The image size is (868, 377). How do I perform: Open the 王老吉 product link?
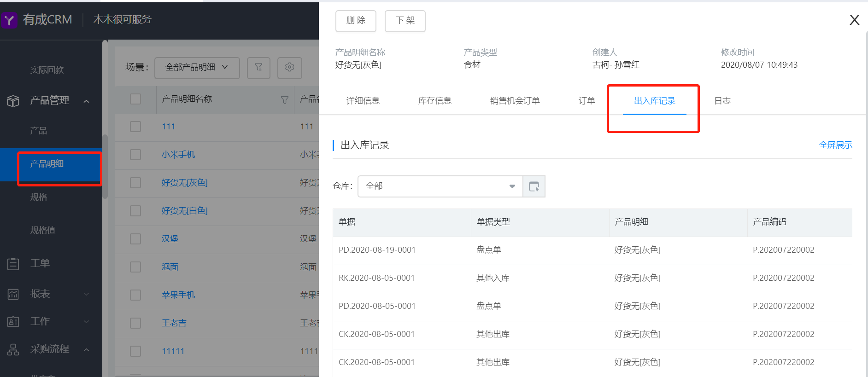pos(174,323)
